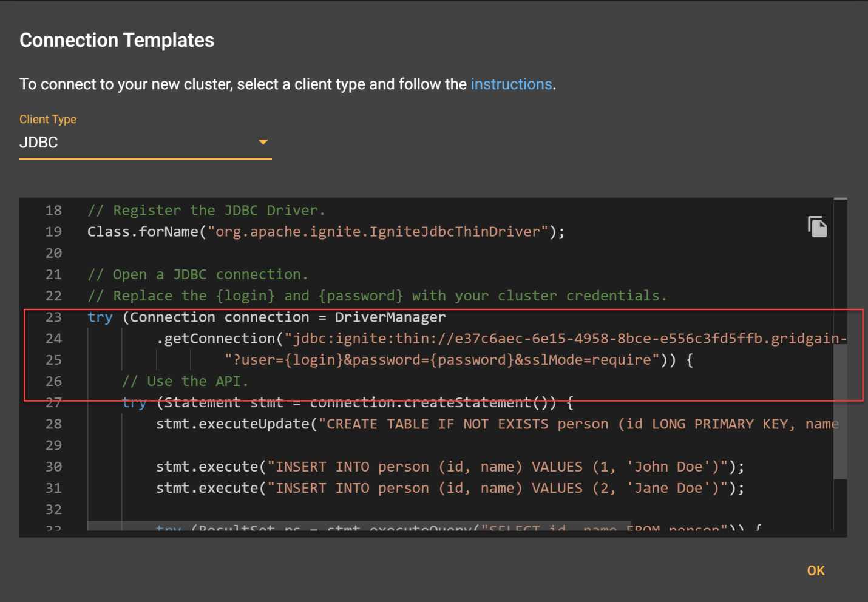Click the 'Open a JDBC connection' comment
Viewport: 868px width, 602px height.
point(198,274)
